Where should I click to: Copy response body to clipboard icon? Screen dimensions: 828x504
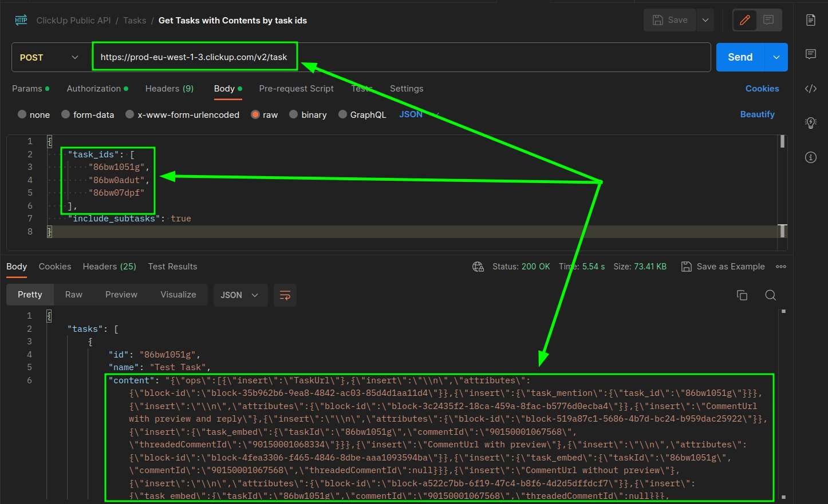tap(742, 295)
